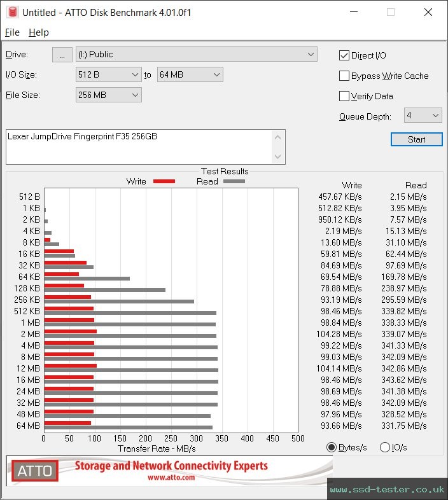Open the I/O Size maximum 64 MB dropdown
The height and width of the screenshot is (500, 448).
coord(190,74)
